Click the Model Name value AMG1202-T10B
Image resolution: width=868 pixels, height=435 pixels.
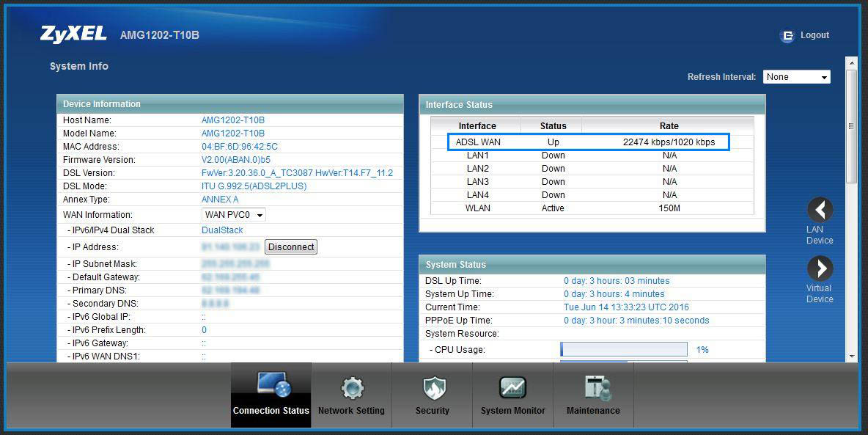(233, 134)
